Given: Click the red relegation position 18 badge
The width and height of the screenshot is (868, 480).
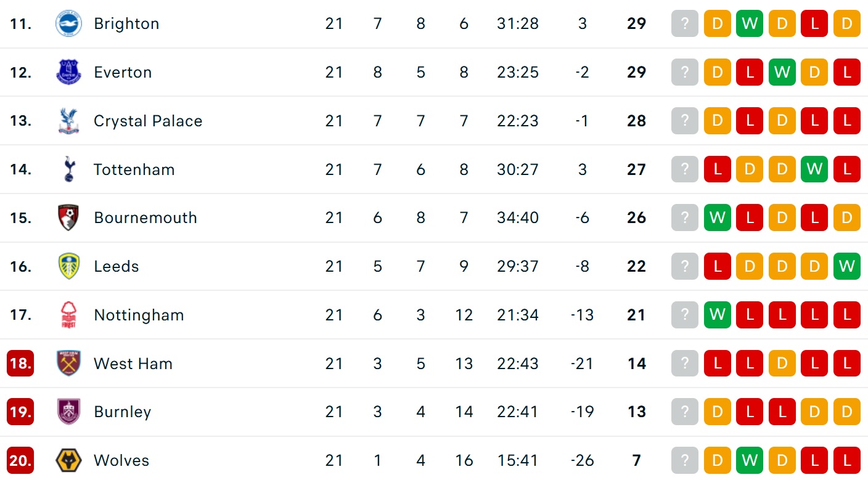Looking at the screenshot, I should tap(20, 364).
